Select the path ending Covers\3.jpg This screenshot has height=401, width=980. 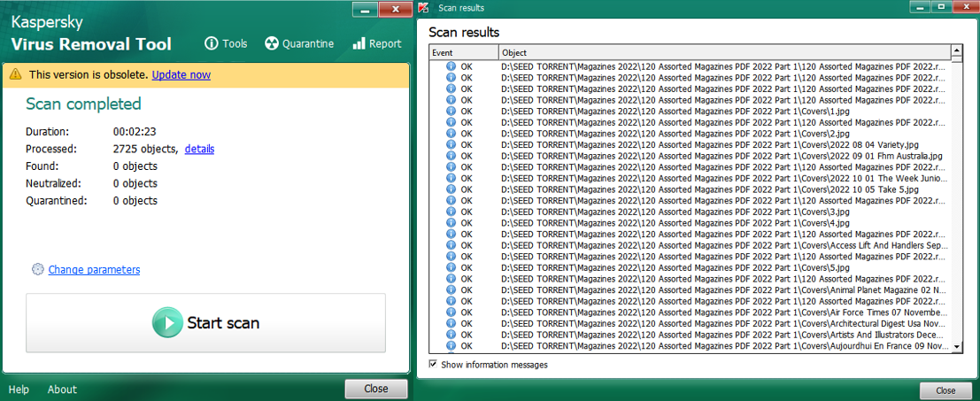(675, 212)
